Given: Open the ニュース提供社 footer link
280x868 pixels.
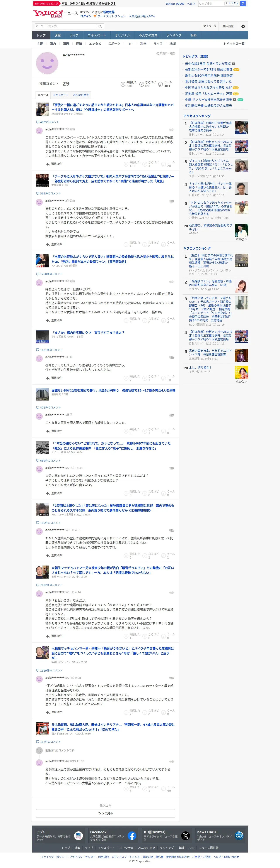Looking at the screenshot, I should pos(208,848).
